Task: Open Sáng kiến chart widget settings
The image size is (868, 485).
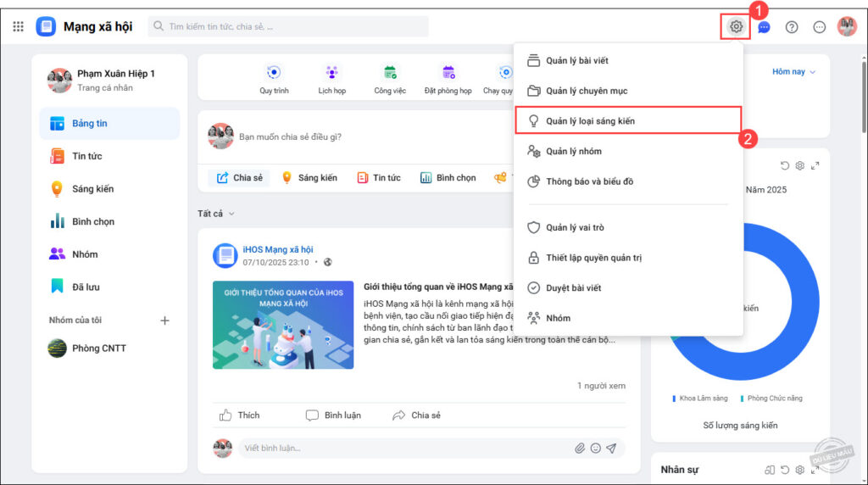Action: [800, 165]
